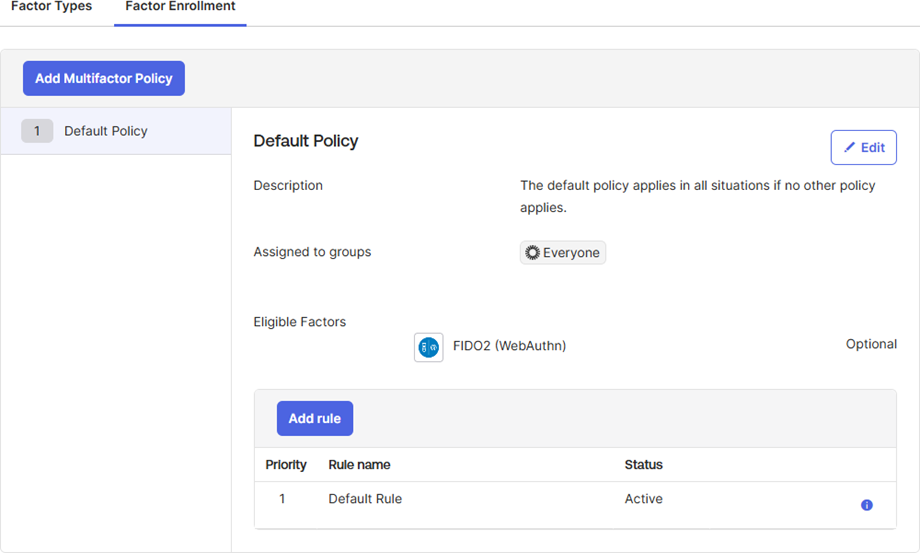Click the Default Policy heading in details pane

point(305,141)
